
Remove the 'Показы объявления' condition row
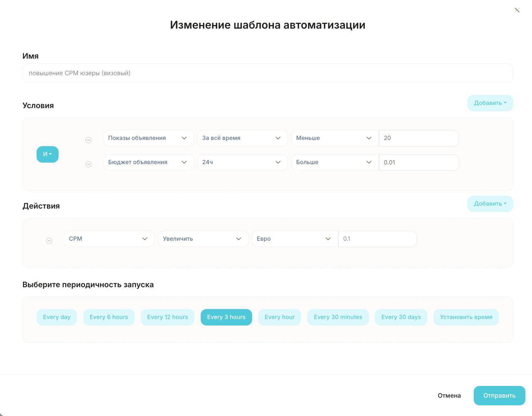pyautogui.click(x=89, y=140)
